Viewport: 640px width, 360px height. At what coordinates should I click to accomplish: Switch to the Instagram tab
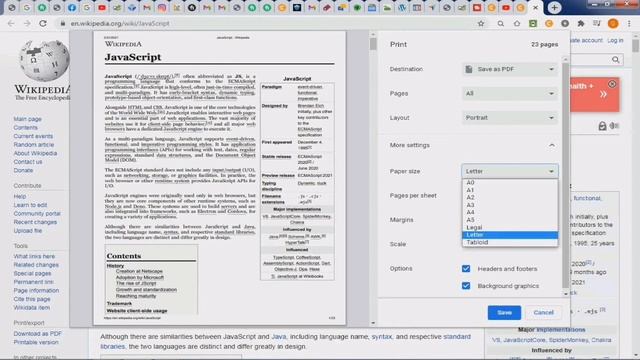[x=162, y=7]
